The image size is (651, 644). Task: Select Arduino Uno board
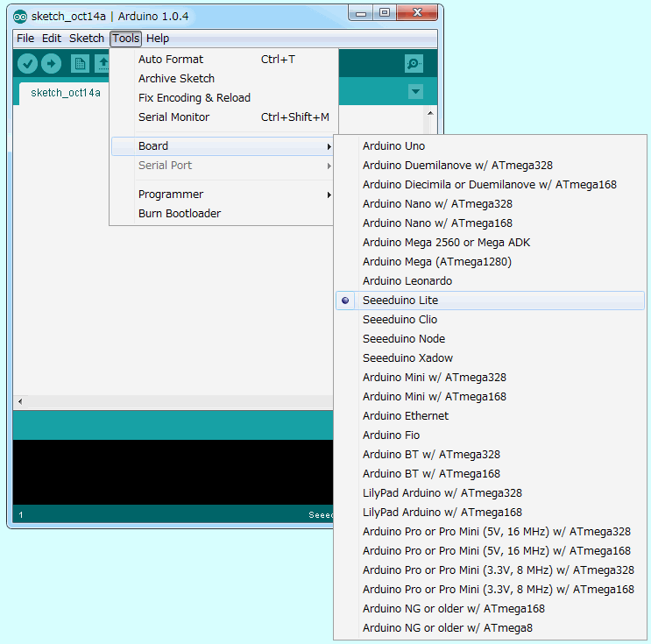click(x=490, y=146)
